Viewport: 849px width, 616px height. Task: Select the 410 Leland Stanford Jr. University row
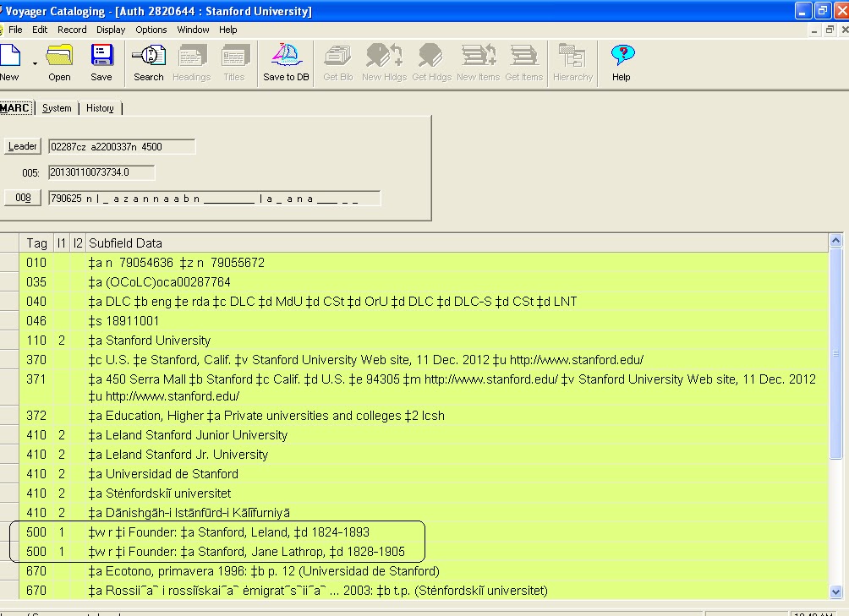pos(457,455)
